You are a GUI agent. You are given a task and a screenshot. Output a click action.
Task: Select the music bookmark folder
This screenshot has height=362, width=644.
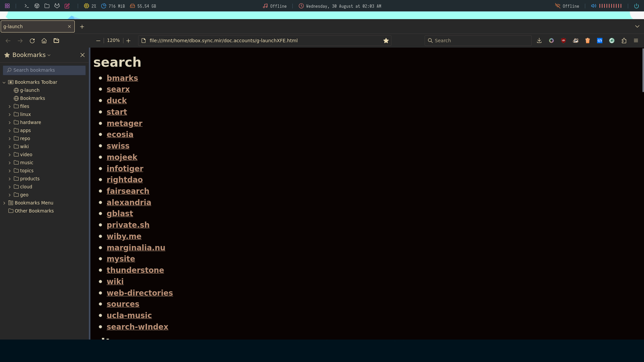pyautogui.click(x=26, y=162)
